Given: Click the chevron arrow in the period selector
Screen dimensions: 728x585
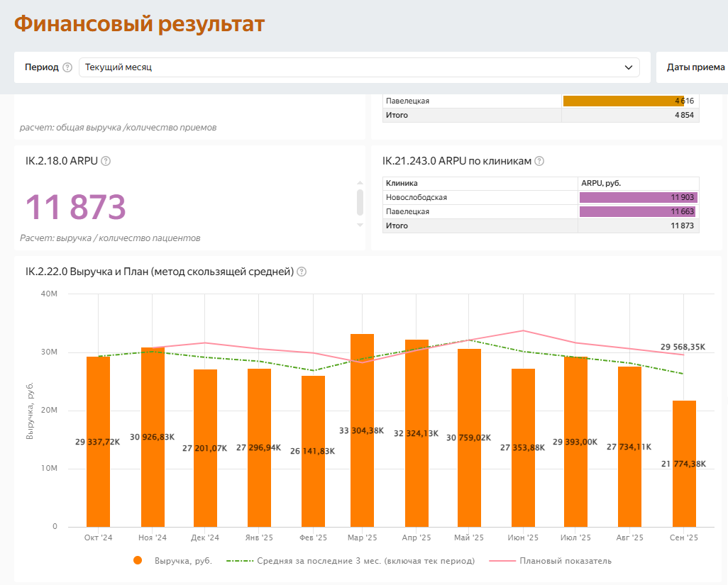Looking at the screenshot, I should click(628, 67).
